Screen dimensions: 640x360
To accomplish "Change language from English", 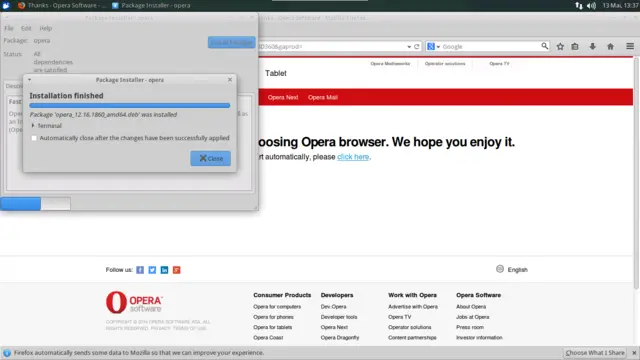I will pyautogui.click(x=518, y=270).
